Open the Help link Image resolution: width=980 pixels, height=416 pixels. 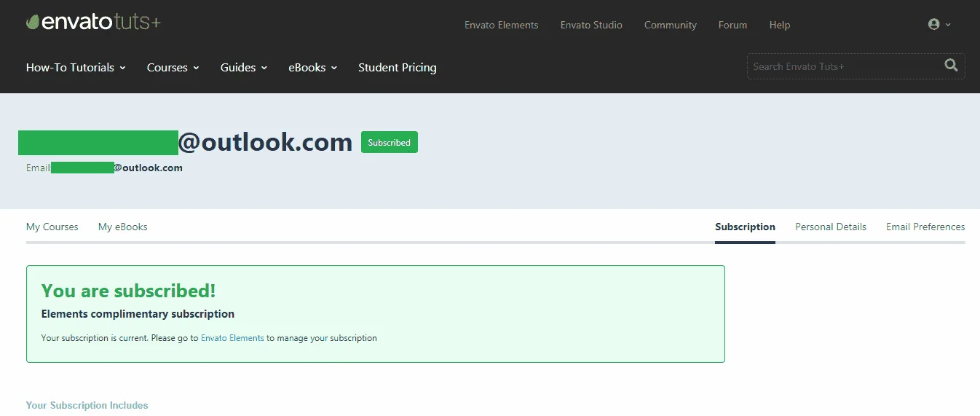780,25
